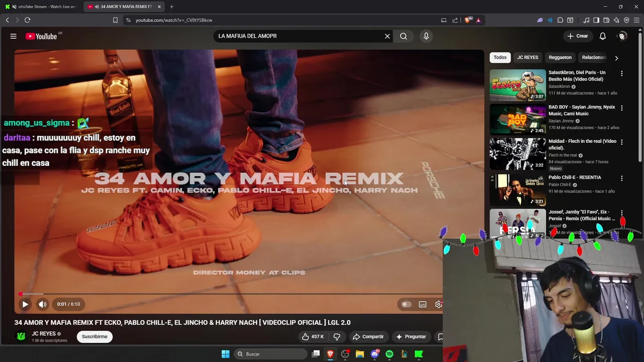Open Brave Leo AI sparkle icon

tap(616, 20)
